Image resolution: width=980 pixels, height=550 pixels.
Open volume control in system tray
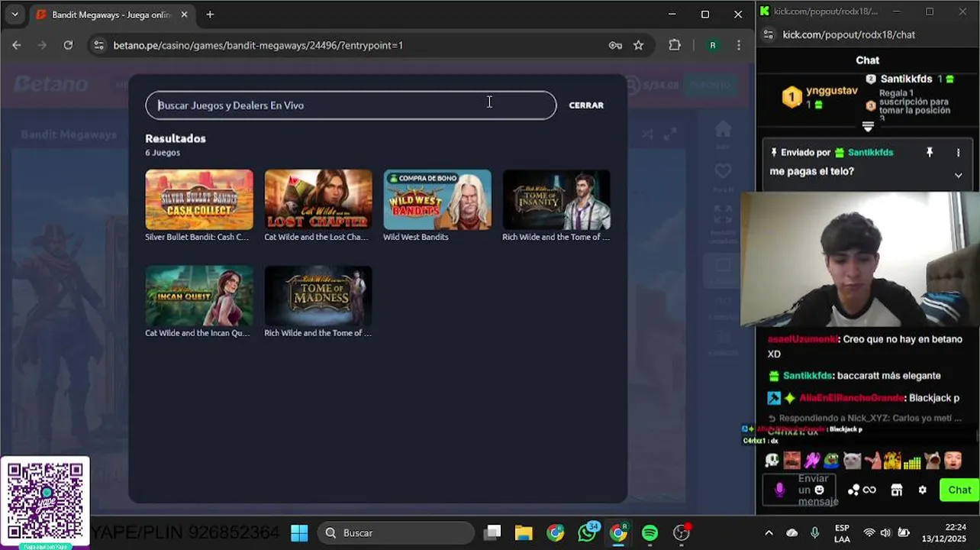[885, 532]
